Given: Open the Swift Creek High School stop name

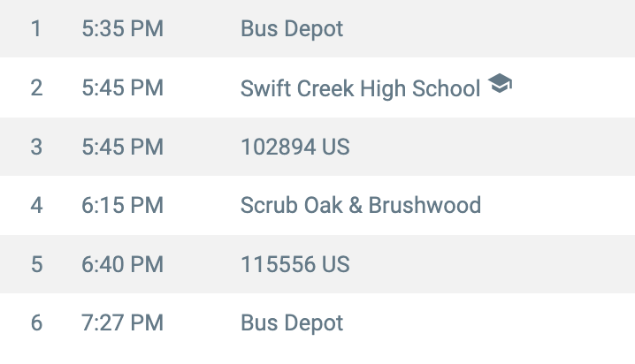Looking at the screenshot, I should (361, 88).
